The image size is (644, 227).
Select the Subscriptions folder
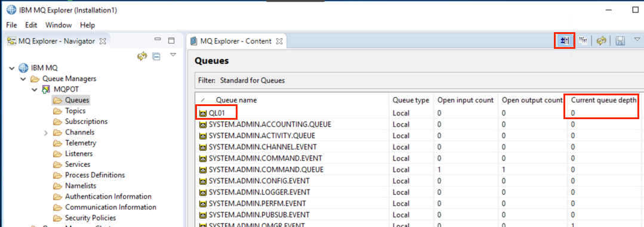pos(87,122)
